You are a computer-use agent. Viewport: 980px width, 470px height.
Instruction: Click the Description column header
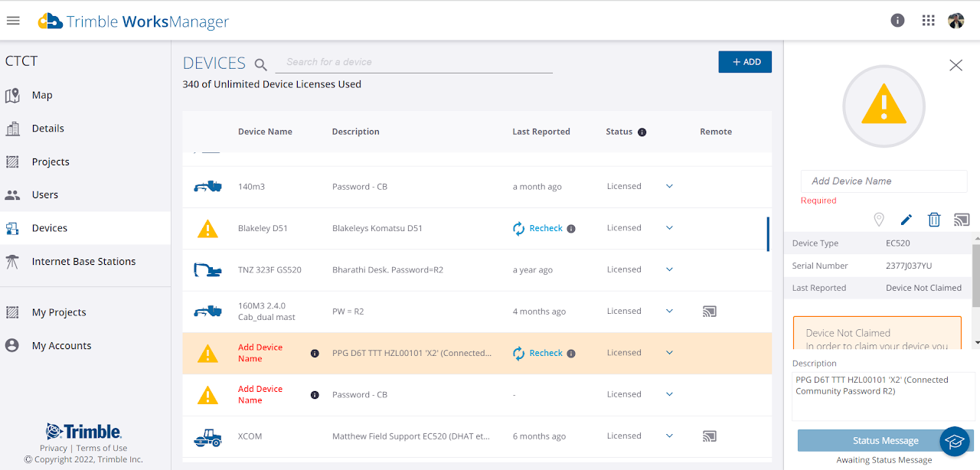[355, 132]
